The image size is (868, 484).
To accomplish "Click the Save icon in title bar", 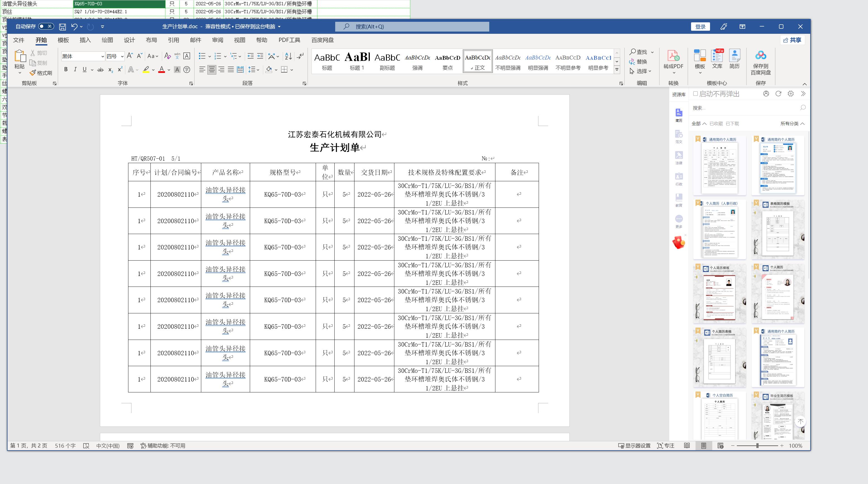I will coord(62,27).
